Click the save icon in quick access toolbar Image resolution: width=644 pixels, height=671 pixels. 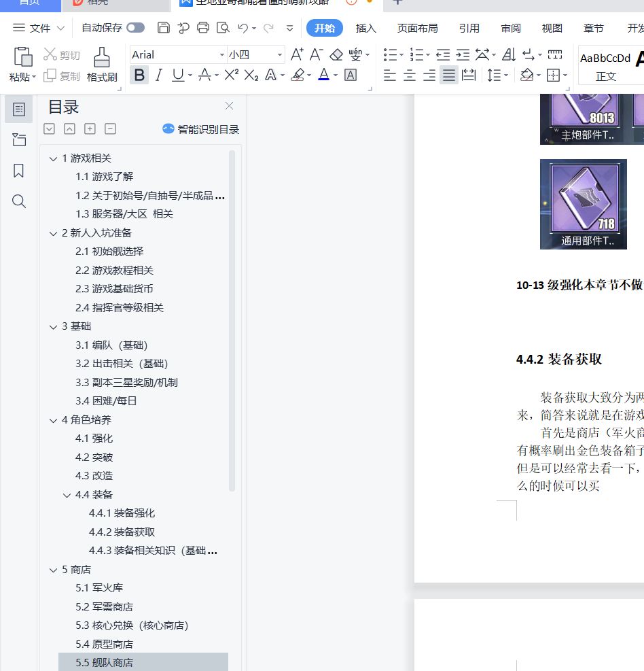(163, 28)
